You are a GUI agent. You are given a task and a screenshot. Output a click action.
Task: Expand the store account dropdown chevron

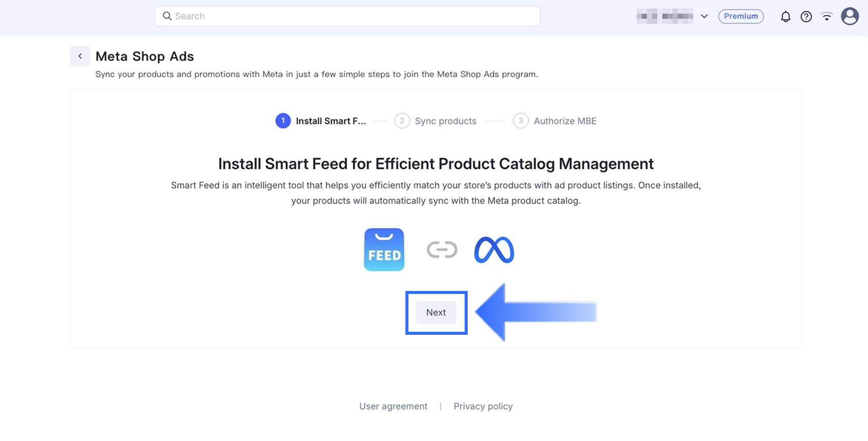[704, 16]
